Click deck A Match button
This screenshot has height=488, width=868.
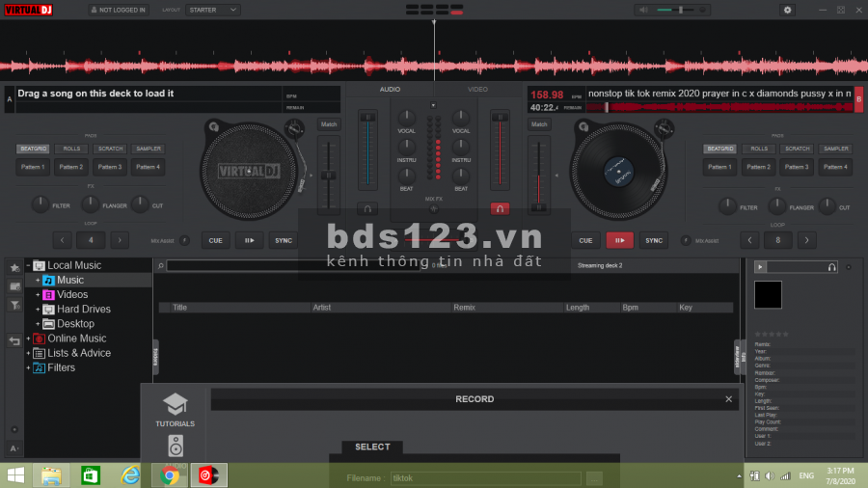tap(329, 124)
